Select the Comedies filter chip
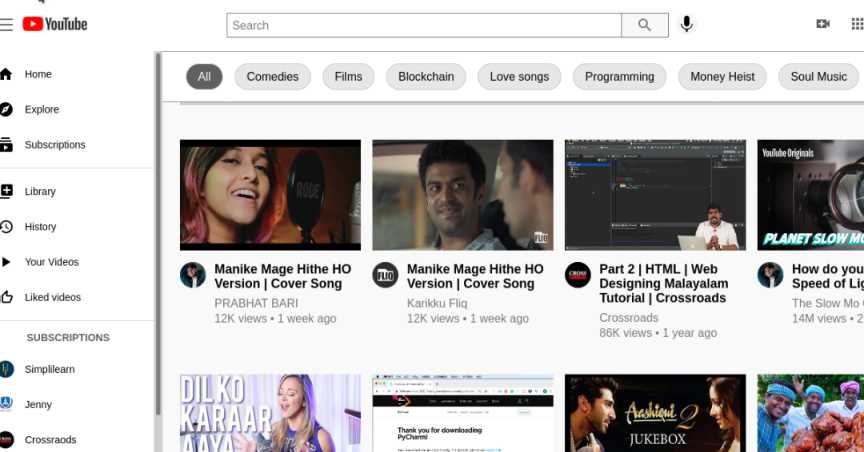The image size is (864, 452). point(273,77)
